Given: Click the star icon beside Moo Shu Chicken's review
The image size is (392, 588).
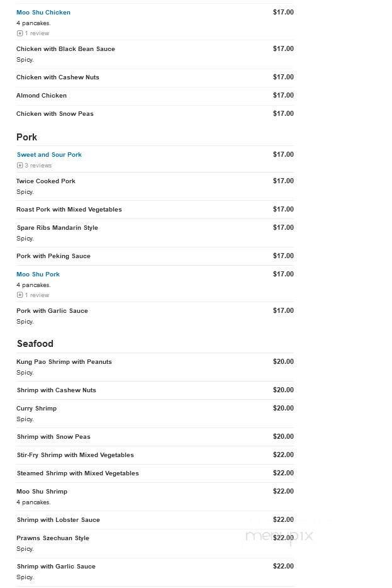Looking at the screenshot, I should coord(20,33).
